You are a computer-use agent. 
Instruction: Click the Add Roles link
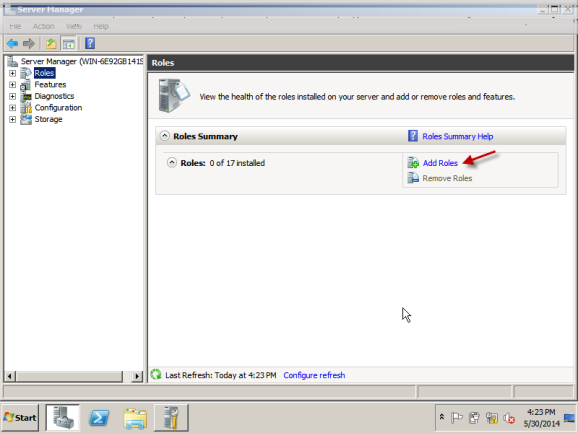[x=440, y=163]
